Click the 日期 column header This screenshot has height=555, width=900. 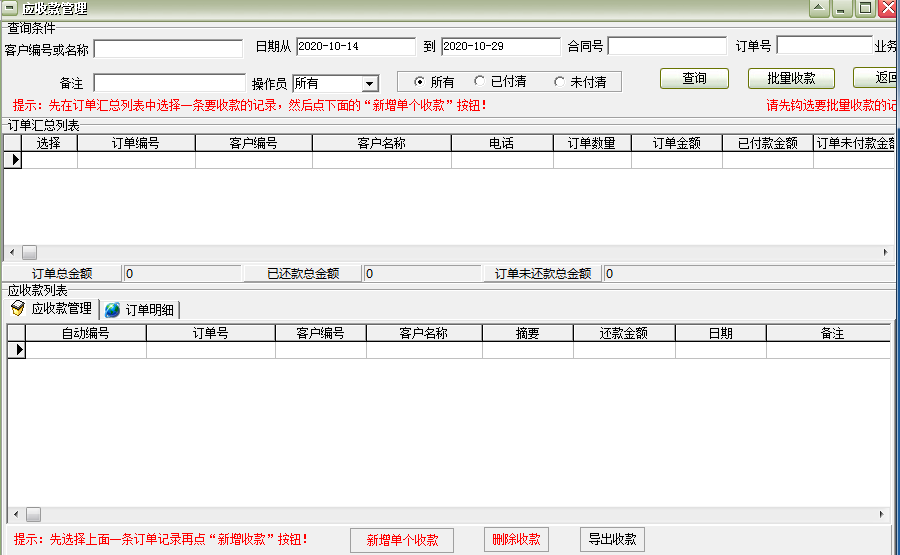[720, 333]
